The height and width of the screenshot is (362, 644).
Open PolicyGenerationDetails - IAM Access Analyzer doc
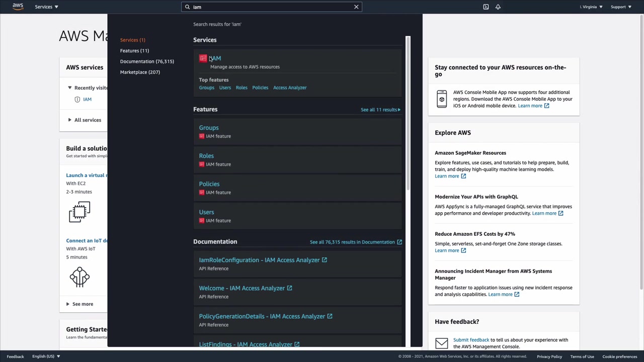(x=262, y=316)
